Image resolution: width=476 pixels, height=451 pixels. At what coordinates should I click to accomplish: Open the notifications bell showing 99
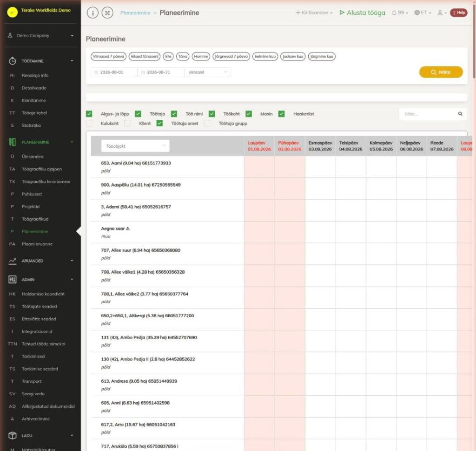click(399, 13)
